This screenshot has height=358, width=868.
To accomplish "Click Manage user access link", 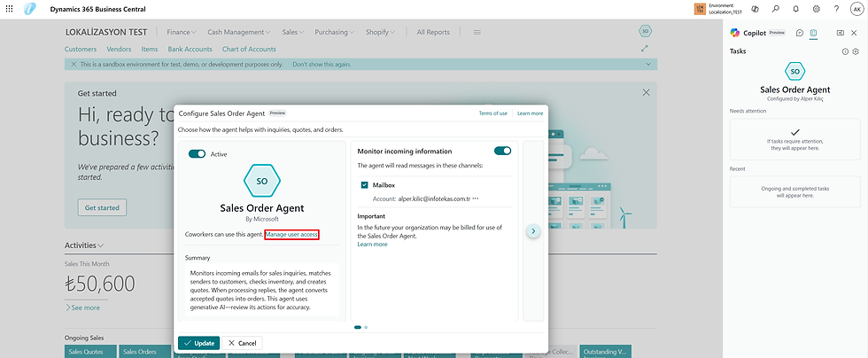I will coord(291,235).
